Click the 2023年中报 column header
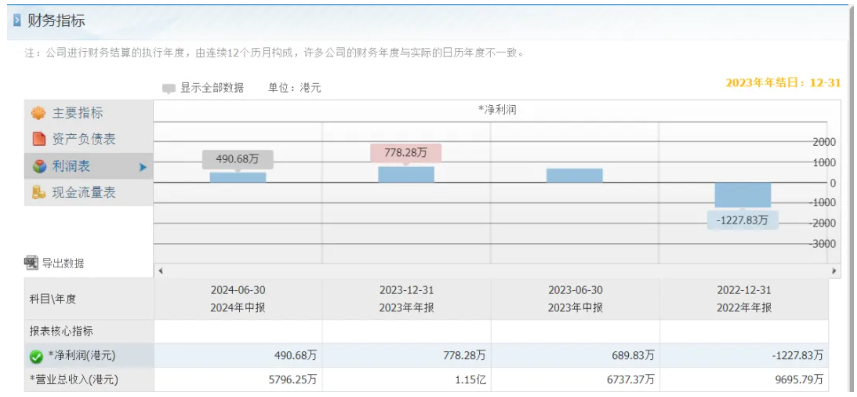The height and width of the screenshot is (397, 857). pyautogui.click(x=575, y=299)
